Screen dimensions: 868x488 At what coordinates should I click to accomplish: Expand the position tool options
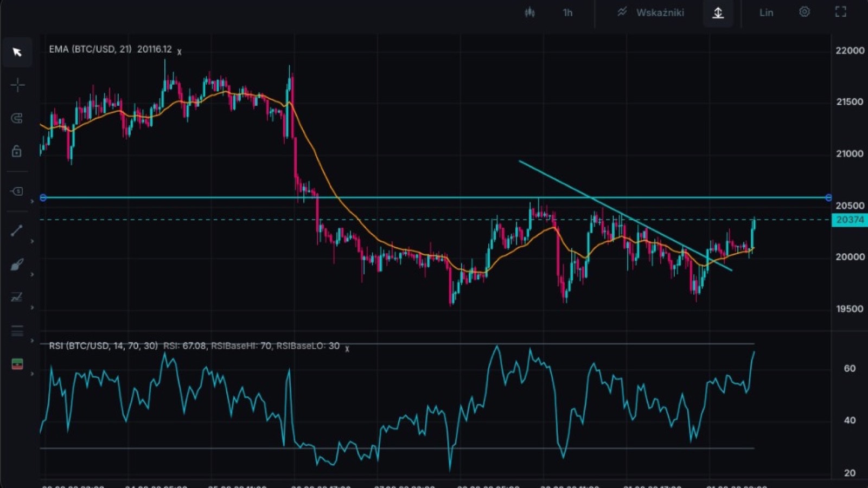32,374
